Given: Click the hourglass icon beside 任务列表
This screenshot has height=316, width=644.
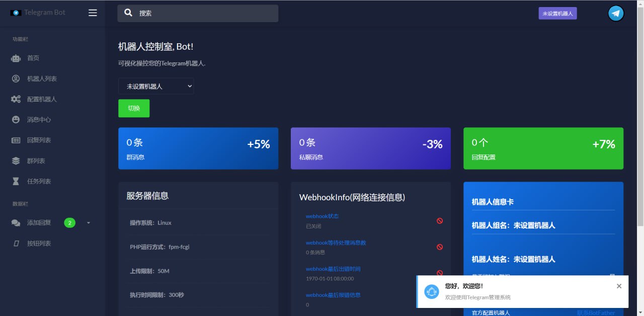Looking at the screenshot, I should tap(16, 181).
